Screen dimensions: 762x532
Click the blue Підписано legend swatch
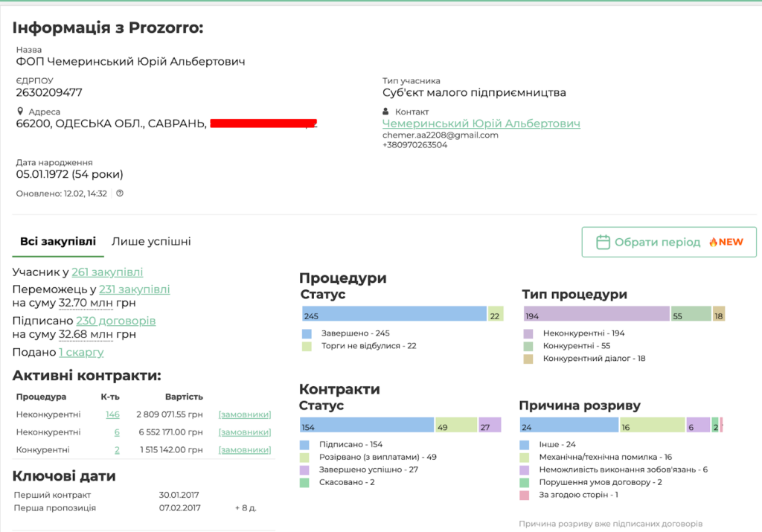(305, 444)
